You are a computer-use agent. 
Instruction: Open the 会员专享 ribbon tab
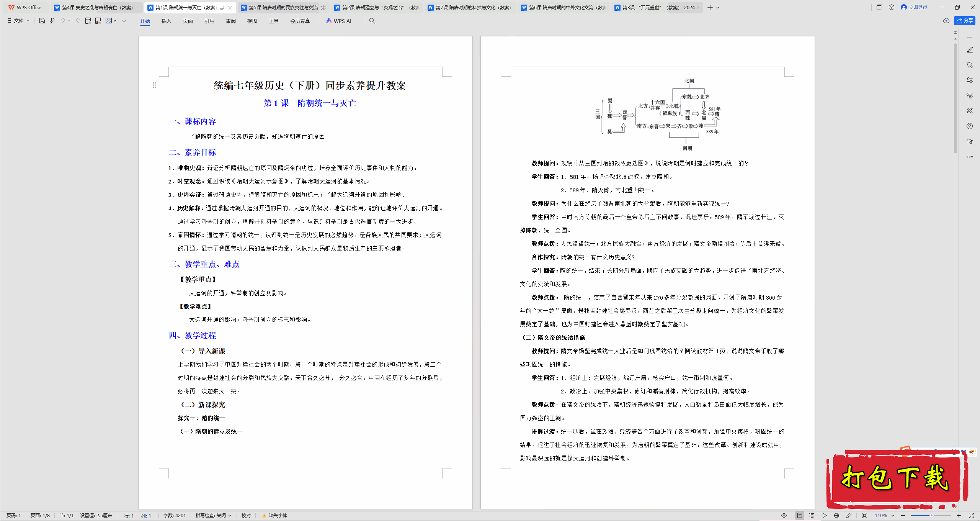(300, 21)
